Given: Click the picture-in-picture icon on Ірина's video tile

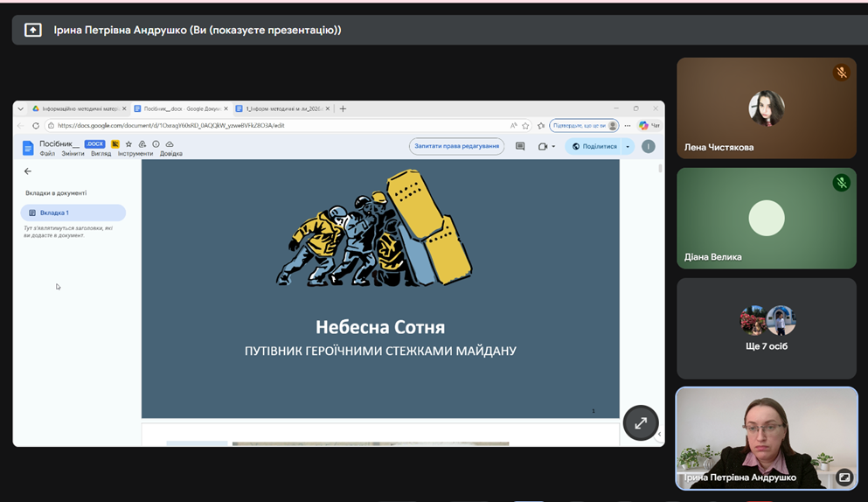Looking at the screenshot, I should (x=844, y=478).
